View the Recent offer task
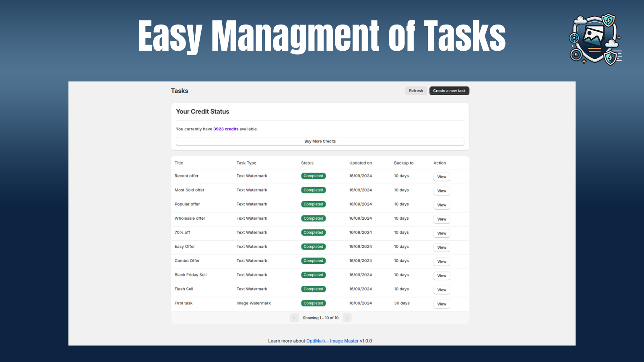644x362 pixels. (442, 177)
